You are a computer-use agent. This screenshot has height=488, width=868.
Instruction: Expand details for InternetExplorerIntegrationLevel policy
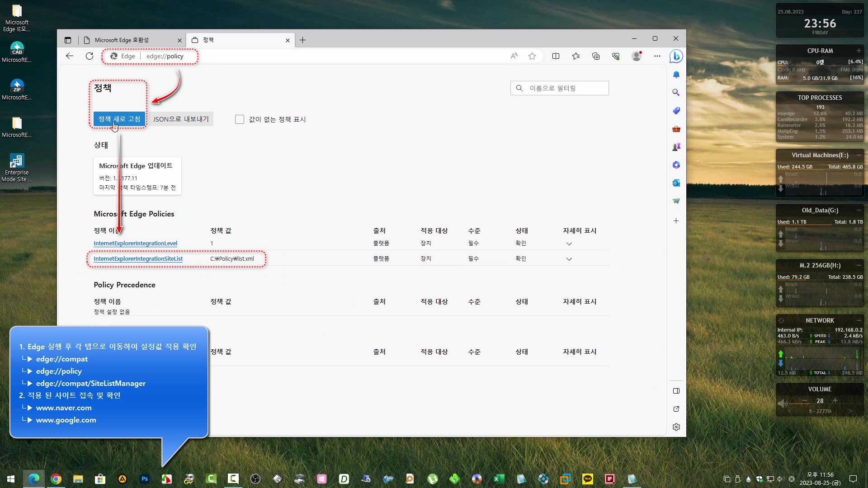pyautogui.click(x=569, y=243)
